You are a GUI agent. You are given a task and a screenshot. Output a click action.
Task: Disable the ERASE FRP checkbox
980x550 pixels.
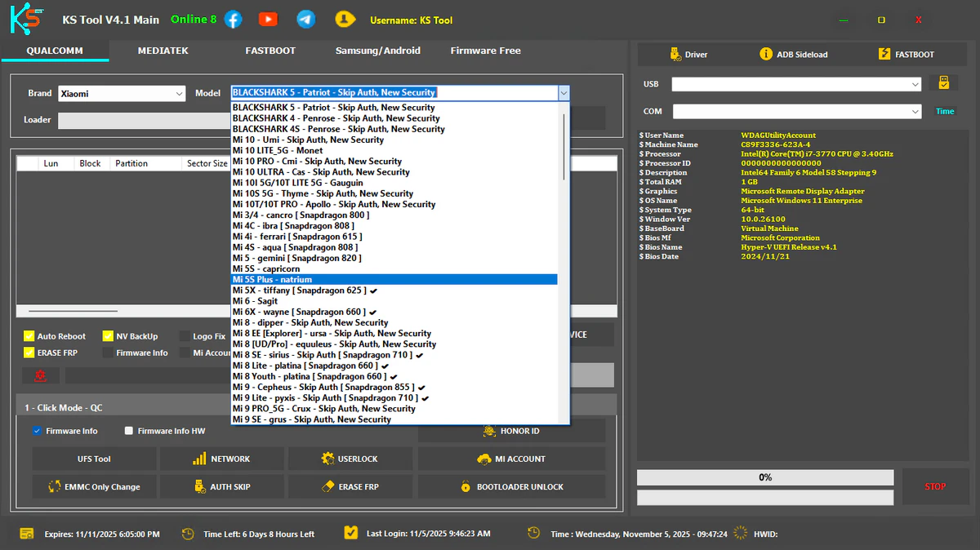click(29, 353)
